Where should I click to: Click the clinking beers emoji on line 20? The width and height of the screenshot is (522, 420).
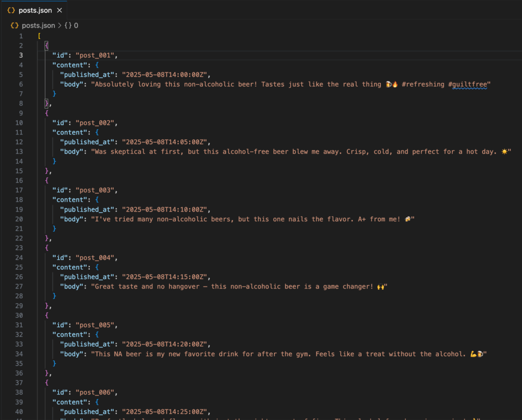point(407,219)
